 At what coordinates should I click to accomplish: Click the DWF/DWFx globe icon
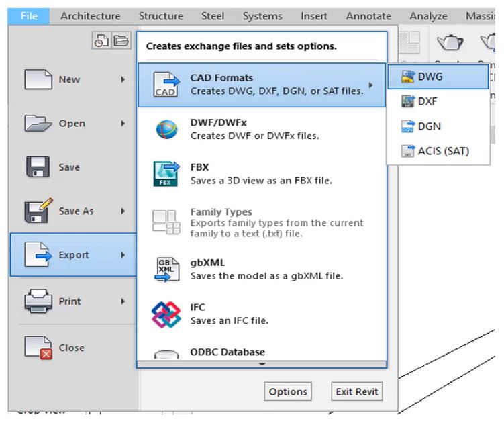(x=166, y=130)
